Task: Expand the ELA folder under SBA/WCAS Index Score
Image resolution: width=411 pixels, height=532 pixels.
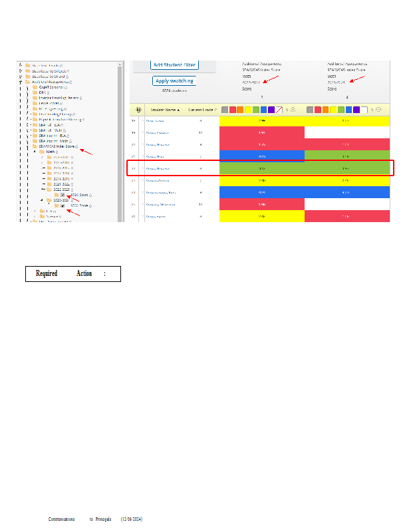Action: click(35, 211)
